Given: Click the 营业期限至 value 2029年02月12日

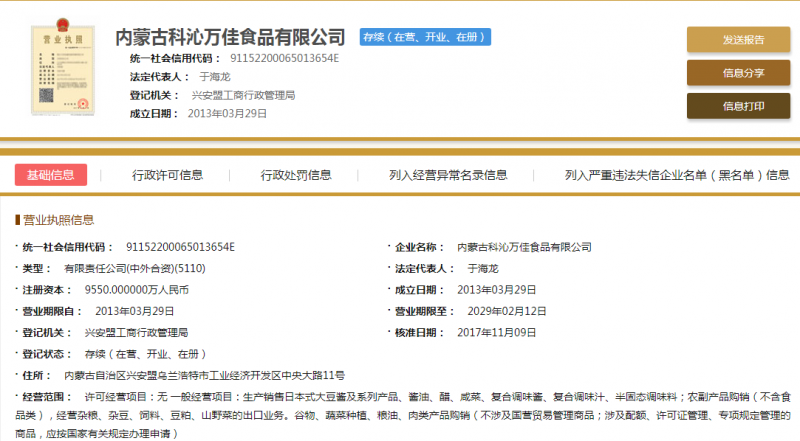Looking at the screenshot, I should point(507,311).
